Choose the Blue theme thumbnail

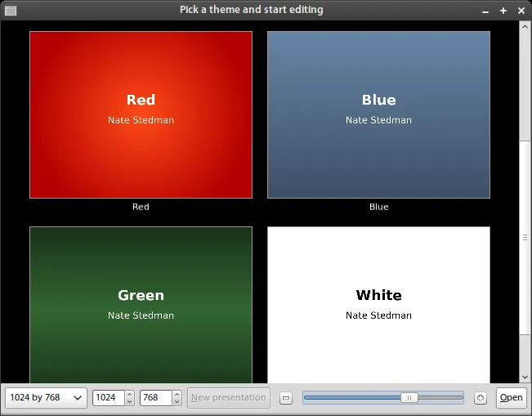click(x=378, y=114)
